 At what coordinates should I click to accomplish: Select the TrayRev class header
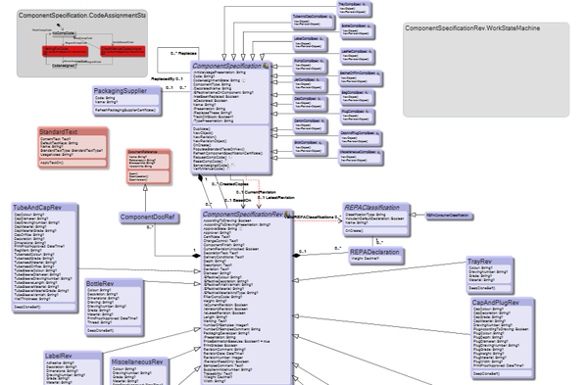(x=489, y=262)
